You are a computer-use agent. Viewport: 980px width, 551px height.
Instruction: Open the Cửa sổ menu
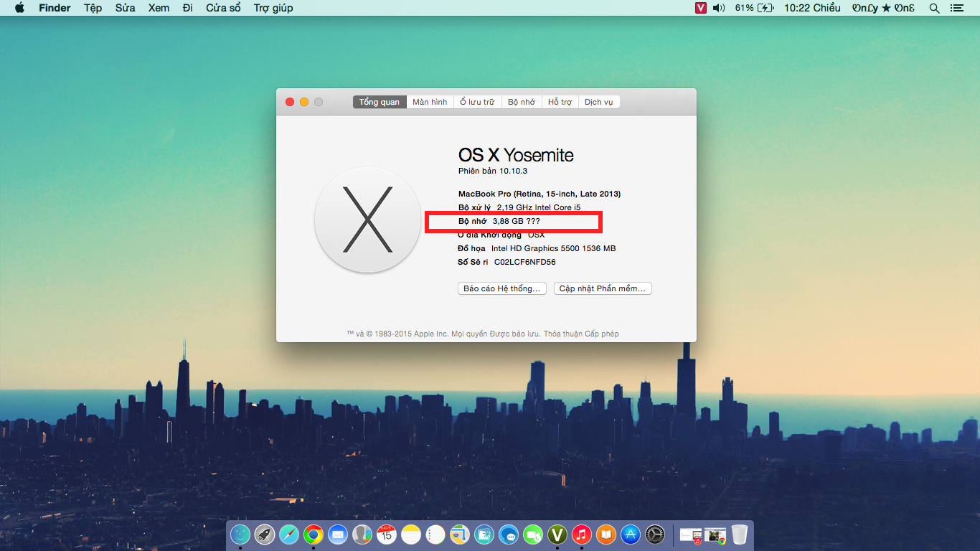coord(223,8)
